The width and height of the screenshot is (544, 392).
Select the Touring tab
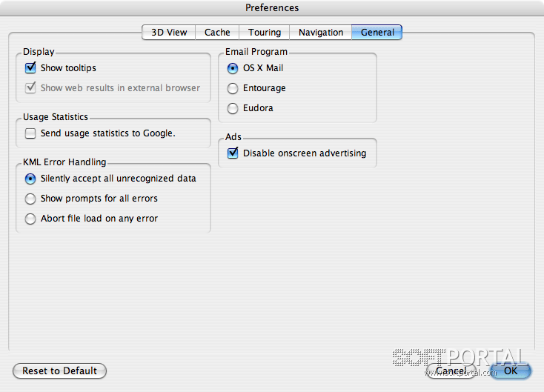point(265,33)
